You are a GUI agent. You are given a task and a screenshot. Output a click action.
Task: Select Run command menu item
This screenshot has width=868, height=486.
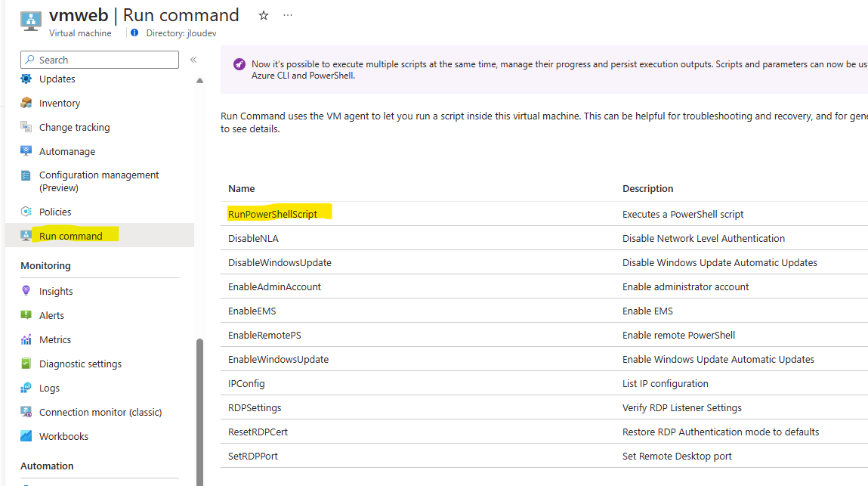pos(71,236)
